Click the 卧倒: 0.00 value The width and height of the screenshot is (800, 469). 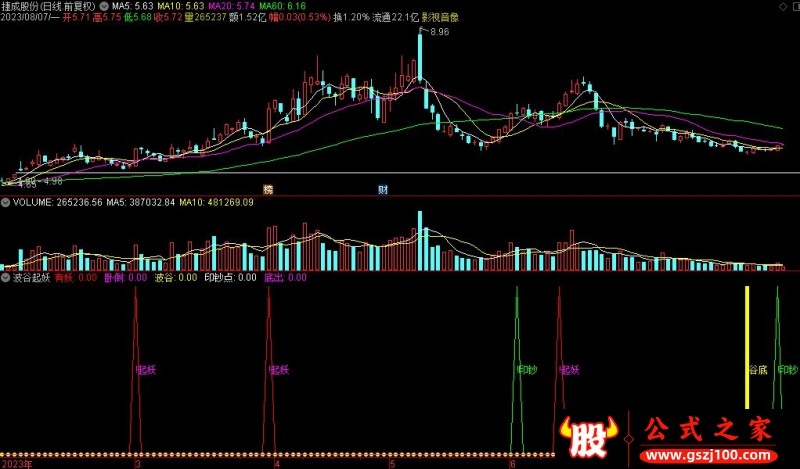(126, 278)
